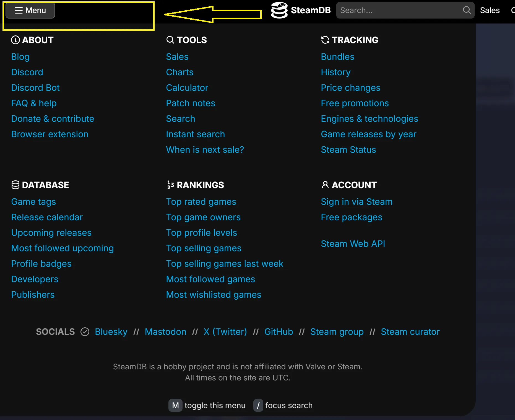Open Bluesky social link
The height and width of the screenshot is (420, 515).
(x=111, y=332)
